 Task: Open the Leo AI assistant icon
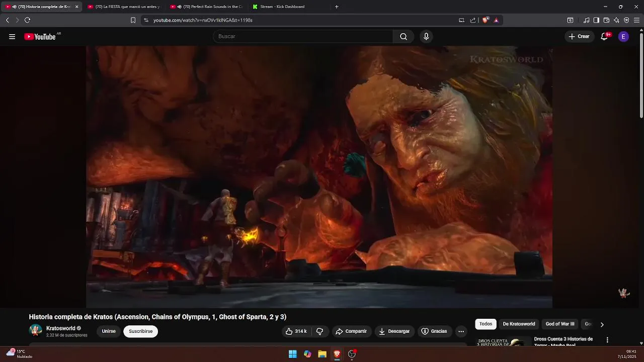click(x=616, y=20)
